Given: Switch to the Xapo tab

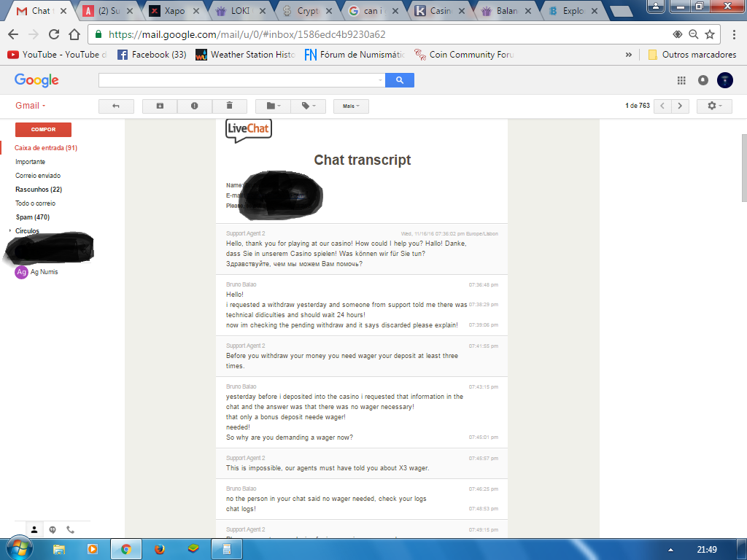Looking at the screenshot, I should 174,10.
